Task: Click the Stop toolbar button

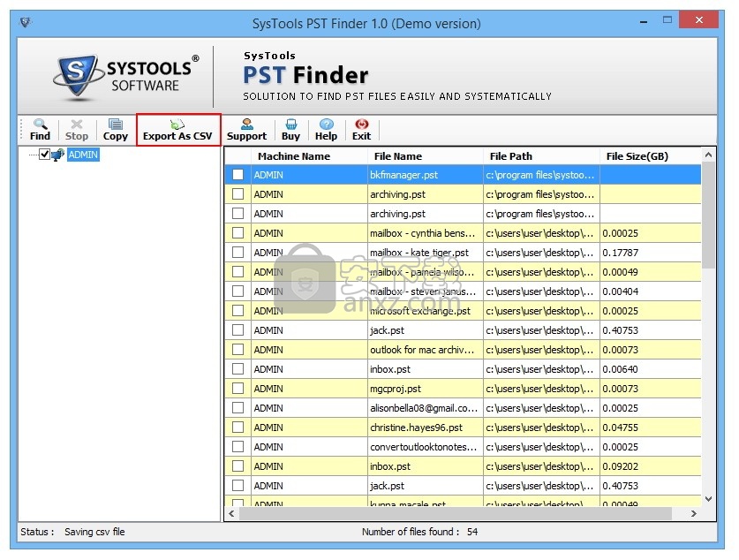Action: 76,130
